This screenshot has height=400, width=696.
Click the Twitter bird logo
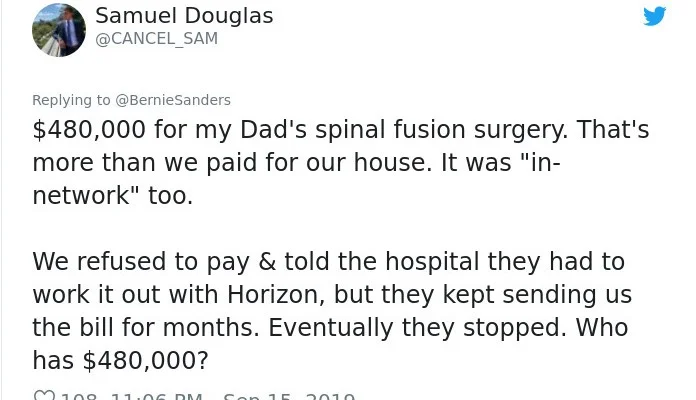coord(654,17)
